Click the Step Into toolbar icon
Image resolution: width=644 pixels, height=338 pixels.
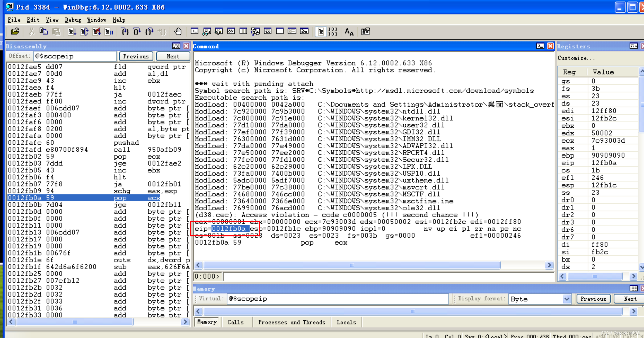point(125,32)
